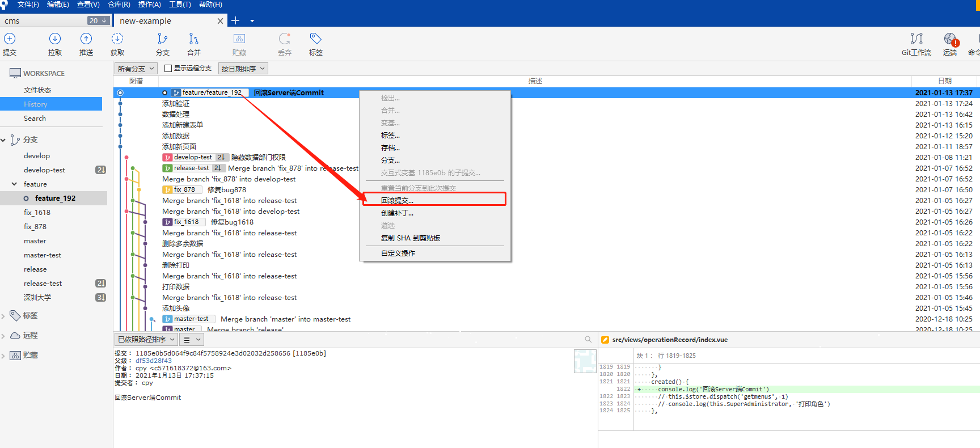Expand the 远程 section in sidebar
980x448 pixels.
(3, 336)
